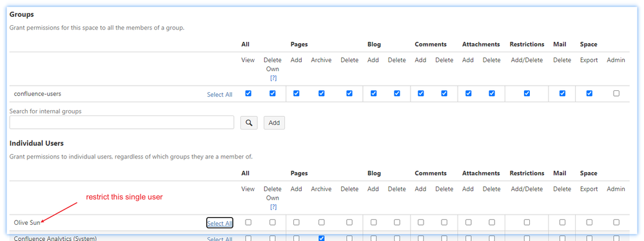This screenshot has height=241, width=644.
Task: Uncheck Attachments Add for confluence-users
Action: pyautogui.click(x=468, y=93)
